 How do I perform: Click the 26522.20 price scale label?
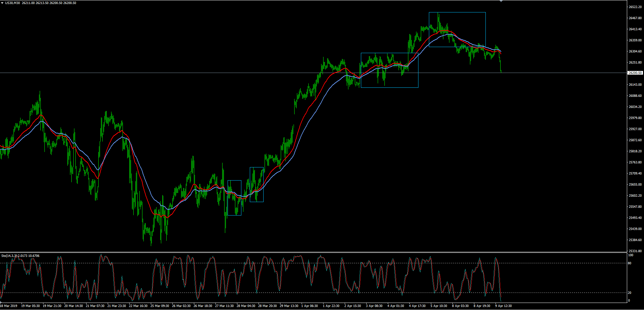coord(635,7)
